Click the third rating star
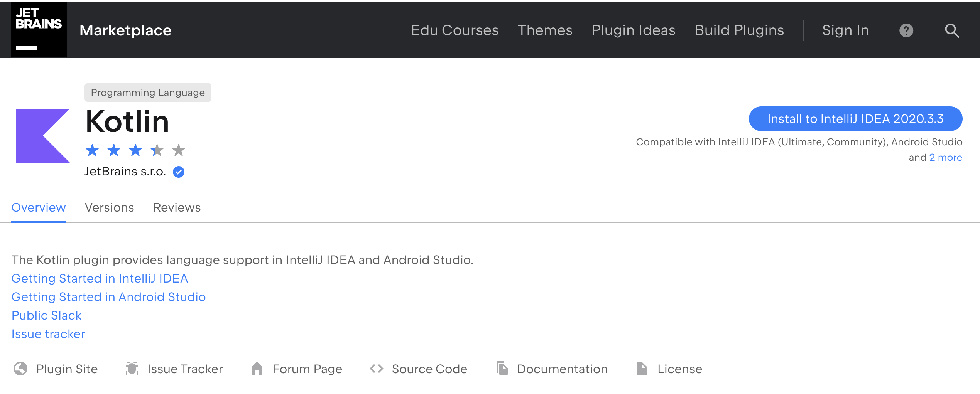Screen dimensions: 980x394 tap(135, 150)
